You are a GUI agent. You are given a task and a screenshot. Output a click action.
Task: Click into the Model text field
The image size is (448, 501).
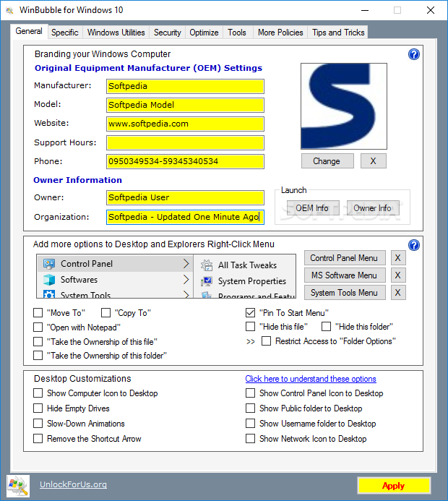185,105
